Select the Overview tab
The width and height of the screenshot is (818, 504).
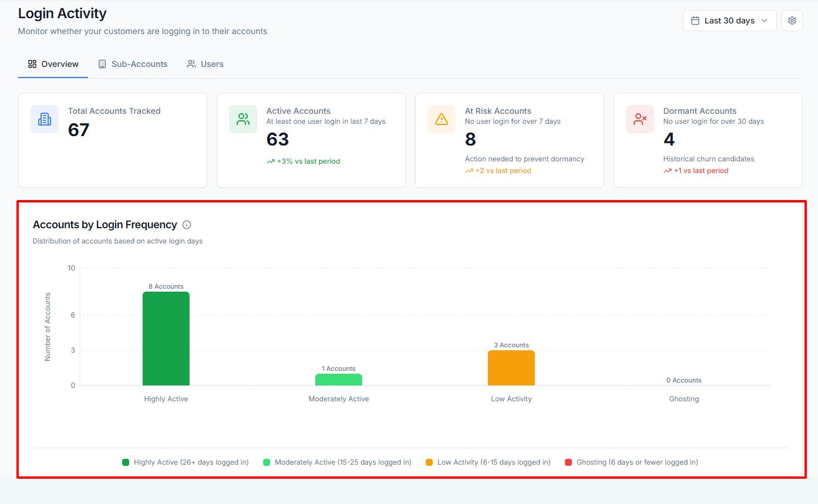click(53, 64)
